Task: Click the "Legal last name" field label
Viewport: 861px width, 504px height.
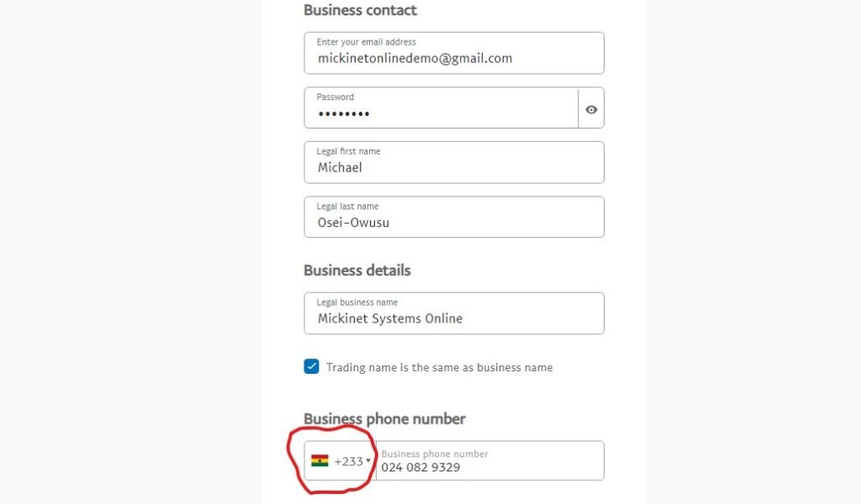Action: 347,206
